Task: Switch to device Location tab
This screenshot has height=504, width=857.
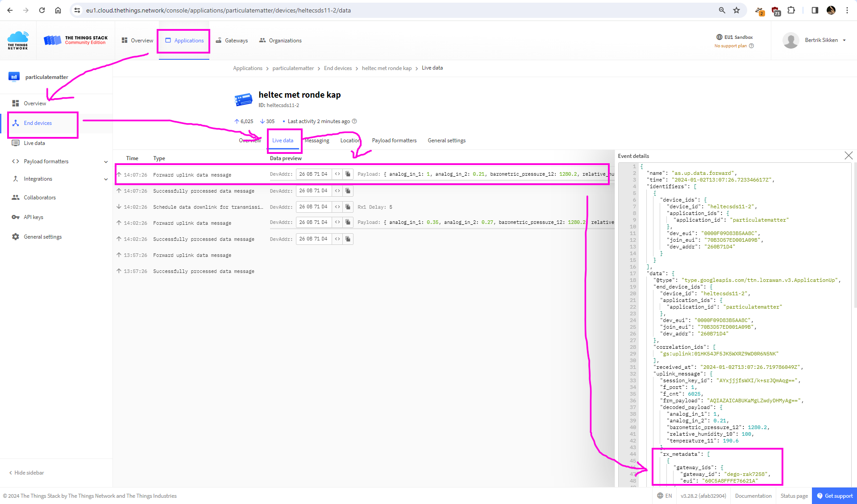Action: (350, 140)
